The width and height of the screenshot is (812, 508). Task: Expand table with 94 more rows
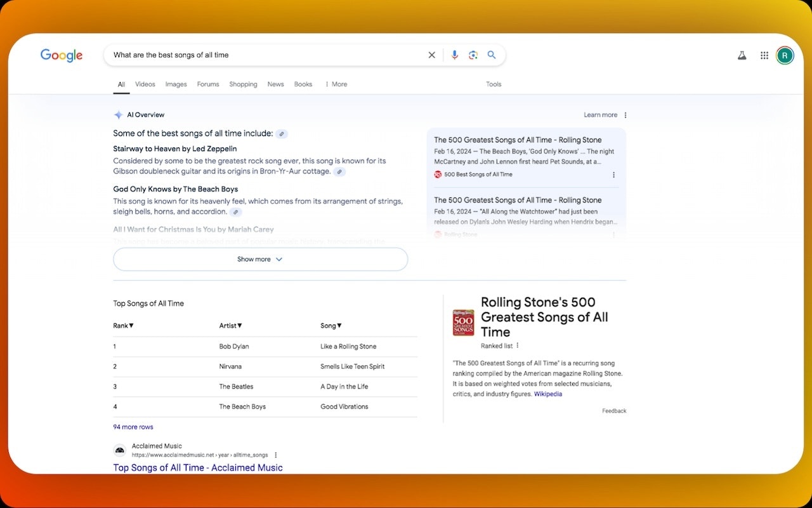(x=133, y=427)
